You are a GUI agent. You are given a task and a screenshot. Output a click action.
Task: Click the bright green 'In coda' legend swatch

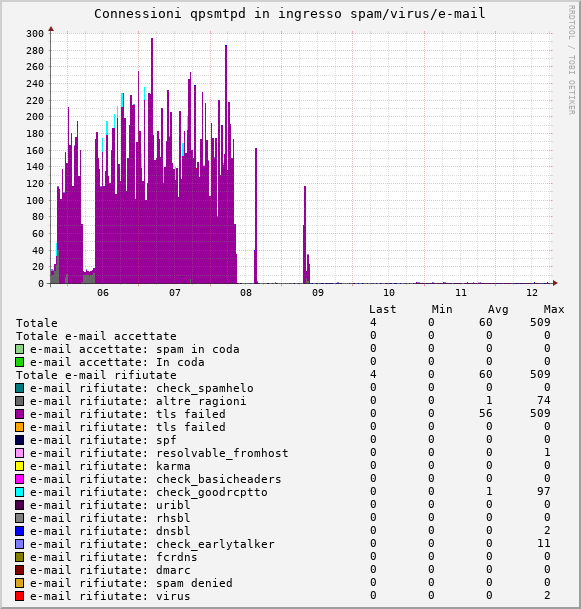tap(19, 362)
